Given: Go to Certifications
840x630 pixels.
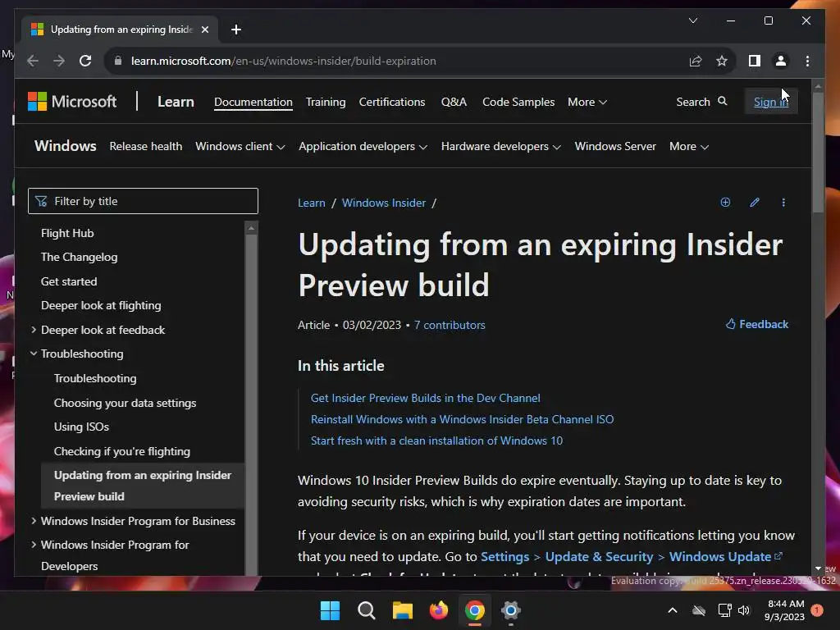Looking at the screenshot, I should coord(392,102).
